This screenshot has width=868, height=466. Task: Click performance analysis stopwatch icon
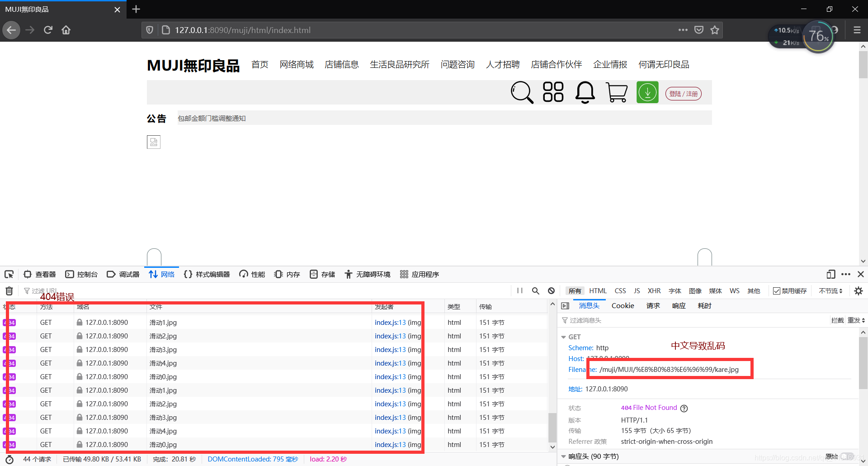click(9, 459)
